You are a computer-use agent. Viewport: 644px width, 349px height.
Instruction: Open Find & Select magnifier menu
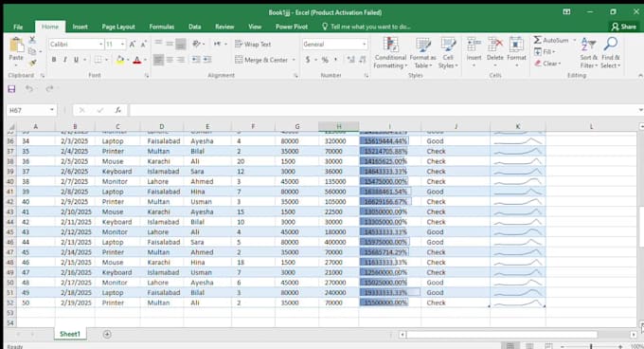[610, 52]
